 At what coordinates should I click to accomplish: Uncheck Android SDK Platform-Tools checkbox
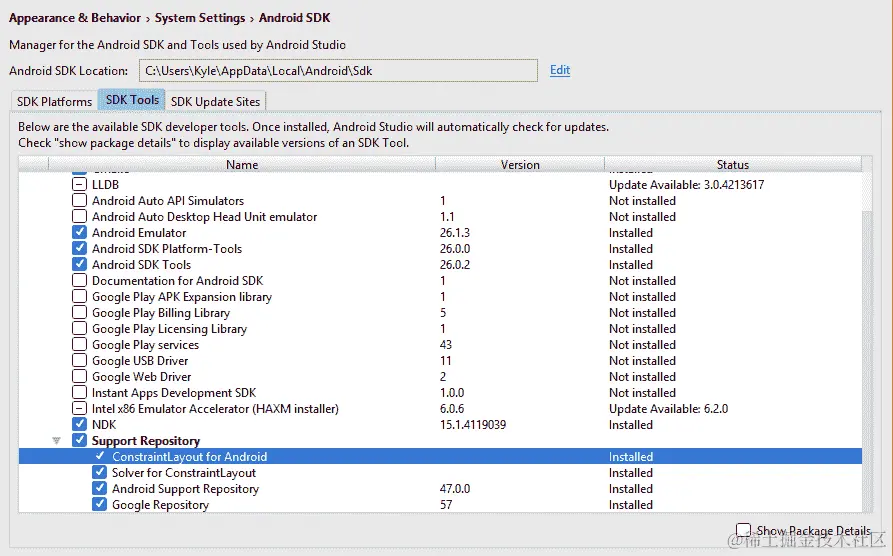click(x=79, y=248)
